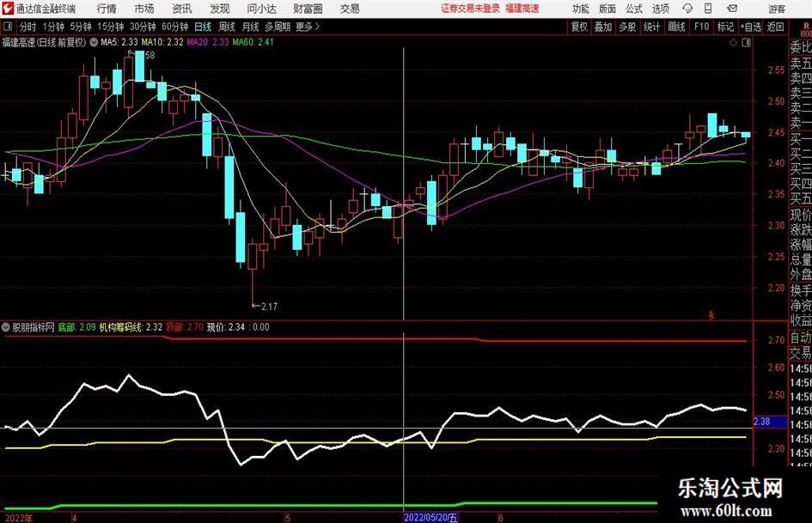Add stock with +自选 button
Screen dimensions: 812x523
click(751, 27)
